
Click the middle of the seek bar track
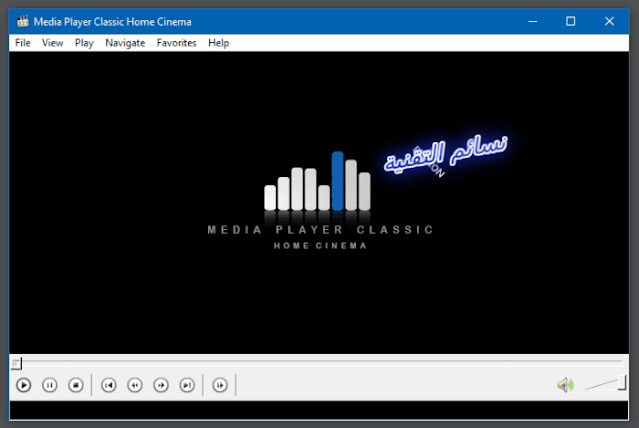point(319,362)
